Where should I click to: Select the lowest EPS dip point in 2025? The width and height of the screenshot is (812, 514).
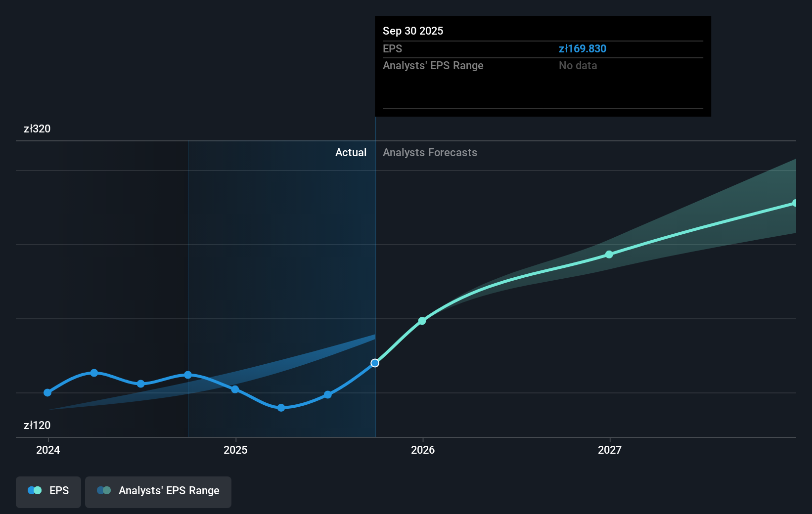click(280, 408)
